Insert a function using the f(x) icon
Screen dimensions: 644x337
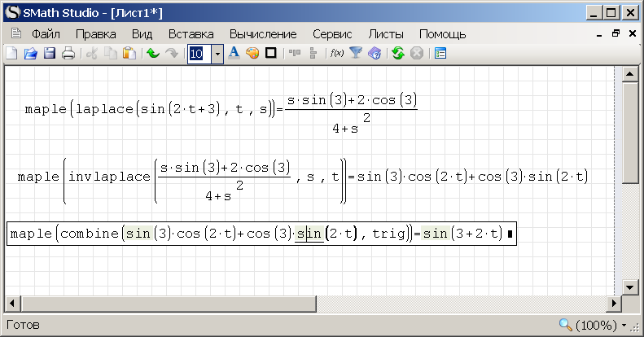pyautogui.click(x=336, y=54)
